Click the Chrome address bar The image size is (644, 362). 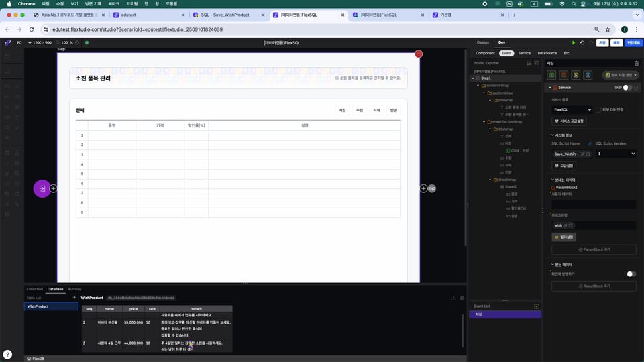pyautogui.click(x=316, y=29)
